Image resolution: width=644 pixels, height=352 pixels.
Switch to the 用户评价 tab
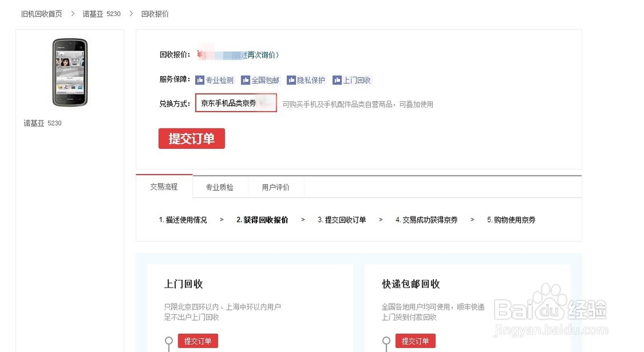point(276,187)
